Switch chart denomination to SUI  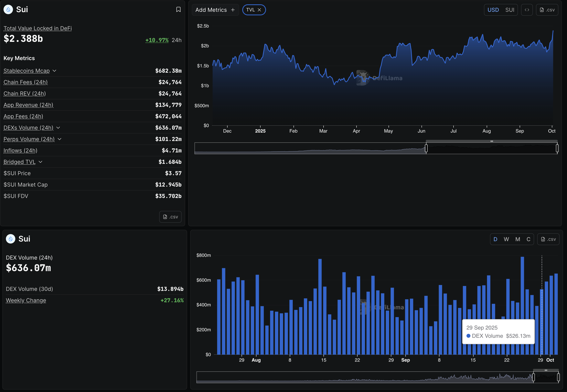(x=509, y=10)
